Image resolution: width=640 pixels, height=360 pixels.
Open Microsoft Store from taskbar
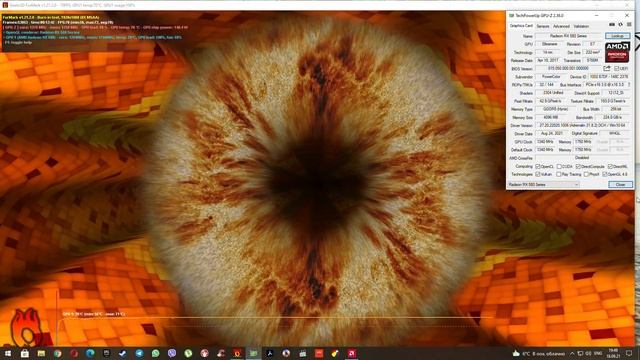pyautogui.click(x=24, y=353)
